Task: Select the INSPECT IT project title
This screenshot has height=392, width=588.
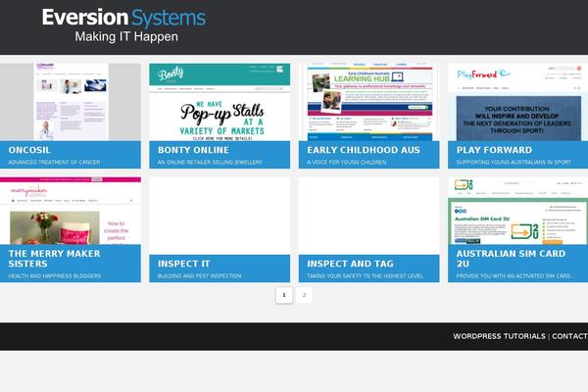Action: point(184,264)
